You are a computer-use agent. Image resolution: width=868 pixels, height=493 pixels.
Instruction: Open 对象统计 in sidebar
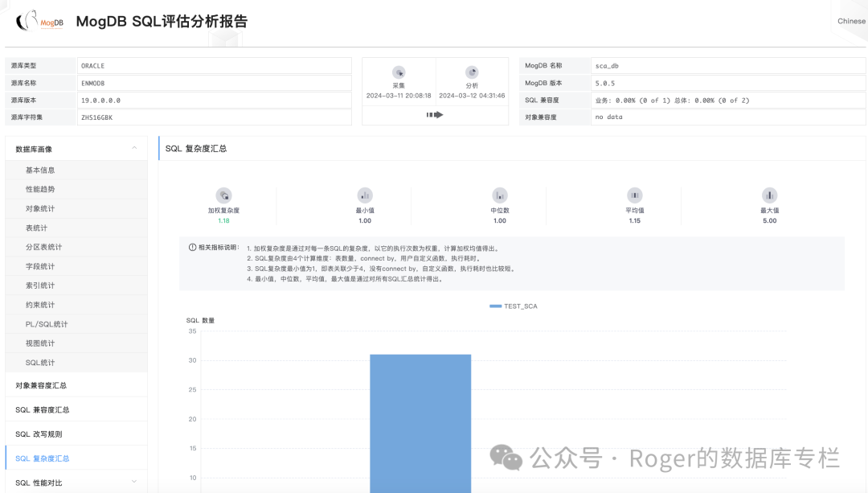76,208
